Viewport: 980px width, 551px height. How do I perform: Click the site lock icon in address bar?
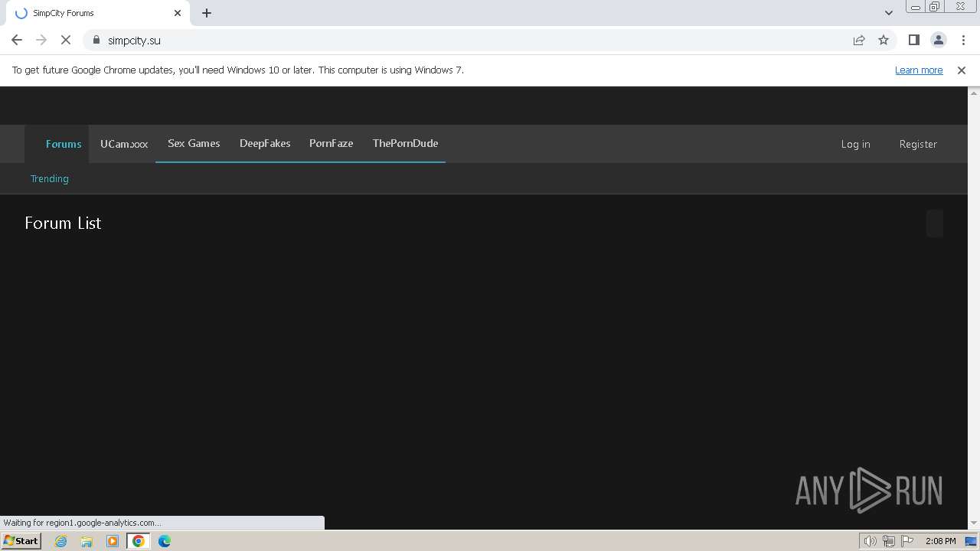[96, 40]
